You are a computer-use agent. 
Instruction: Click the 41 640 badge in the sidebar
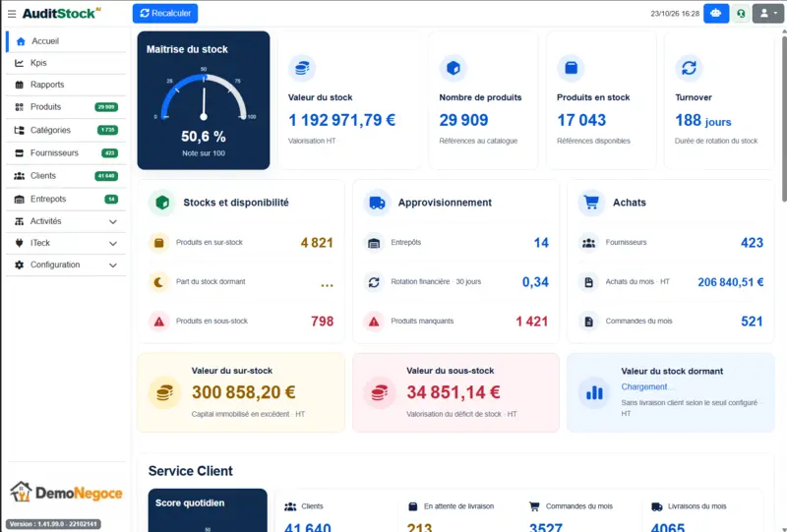tap(106, 176)
